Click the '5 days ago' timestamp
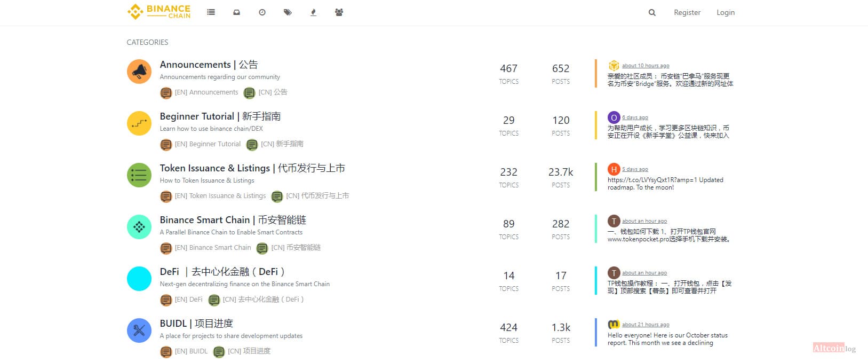Image resolution: width=868 pixels, height=362 pixels. point(635,169)
